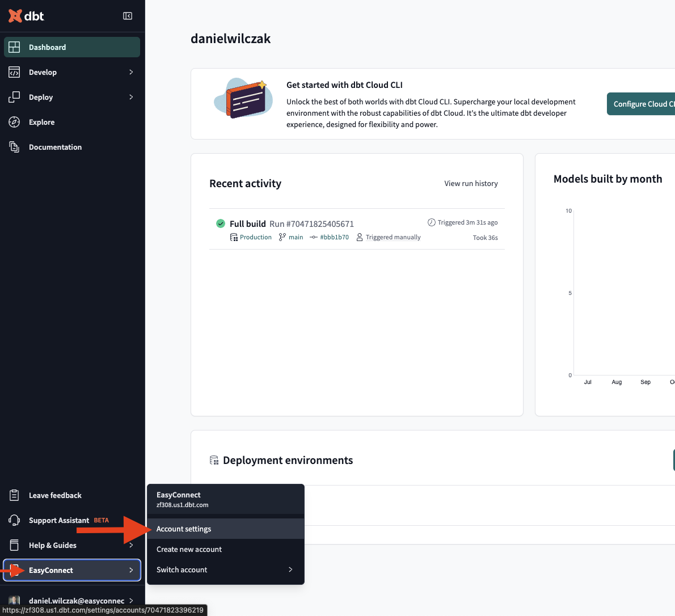Open the Develop menu item
The width and height of the screenshot is (675, 616).
(x=72, y=72)
